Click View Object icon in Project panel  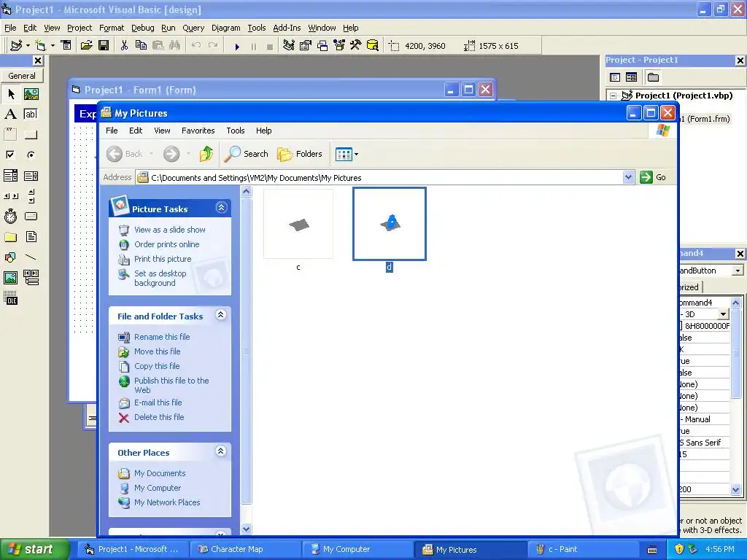(631, 77)
